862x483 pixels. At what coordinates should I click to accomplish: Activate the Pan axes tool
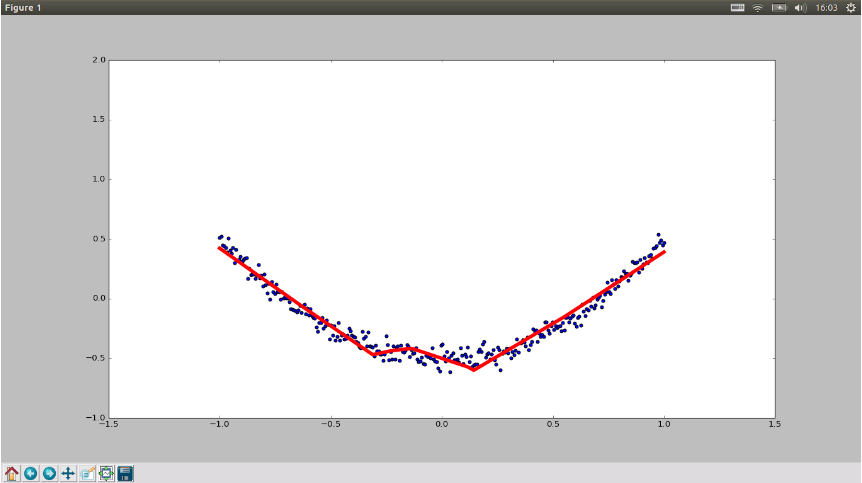click(x=68, y=473)
